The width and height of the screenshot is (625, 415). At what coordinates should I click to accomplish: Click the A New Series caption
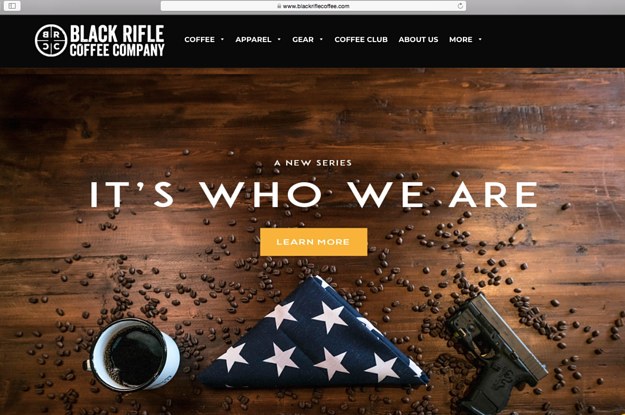[x=313, y=163]
